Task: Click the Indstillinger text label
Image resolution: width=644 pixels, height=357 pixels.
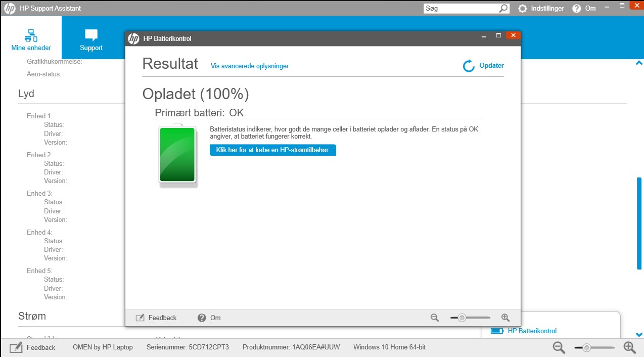Action: point(547,9)
